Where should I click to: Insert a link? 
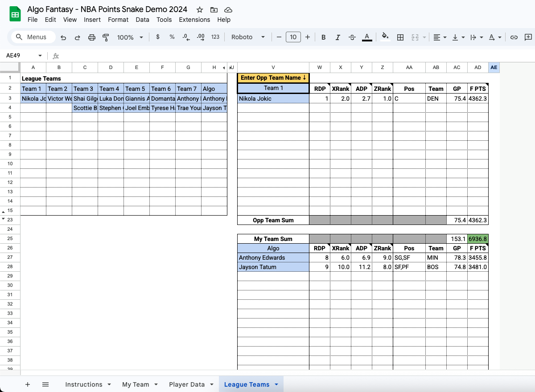point(514,37)
